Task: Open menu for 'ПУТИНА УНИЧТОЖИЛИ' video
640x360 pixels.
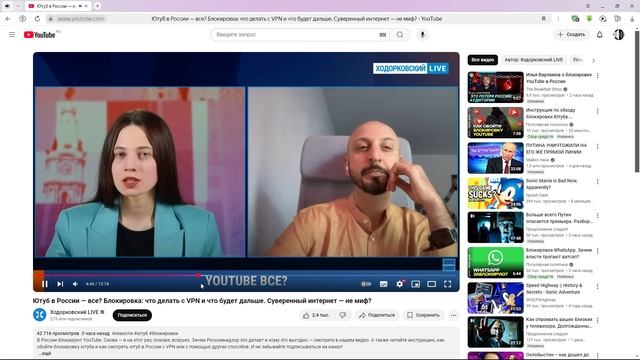Action: 598,146
